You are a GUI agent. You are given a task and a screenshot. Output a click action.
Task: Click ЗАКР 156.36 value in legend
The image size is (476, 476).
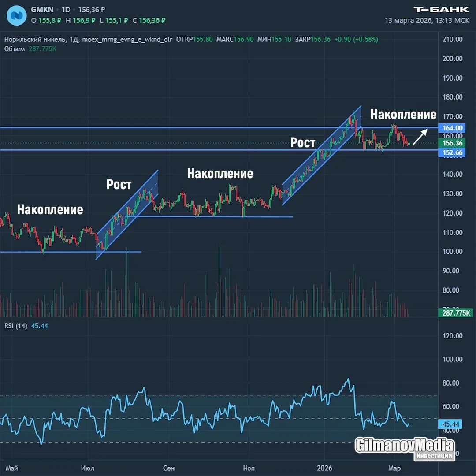pos(312,40)
